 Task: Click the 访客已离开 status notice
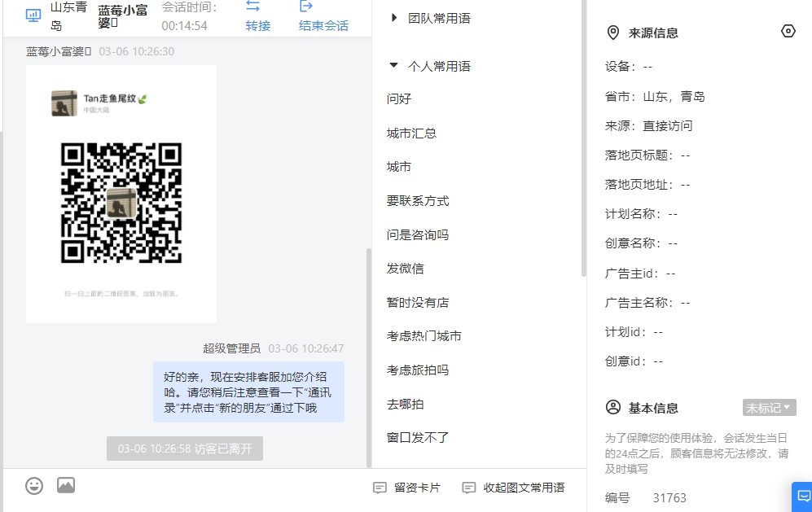tap(185, 449)
